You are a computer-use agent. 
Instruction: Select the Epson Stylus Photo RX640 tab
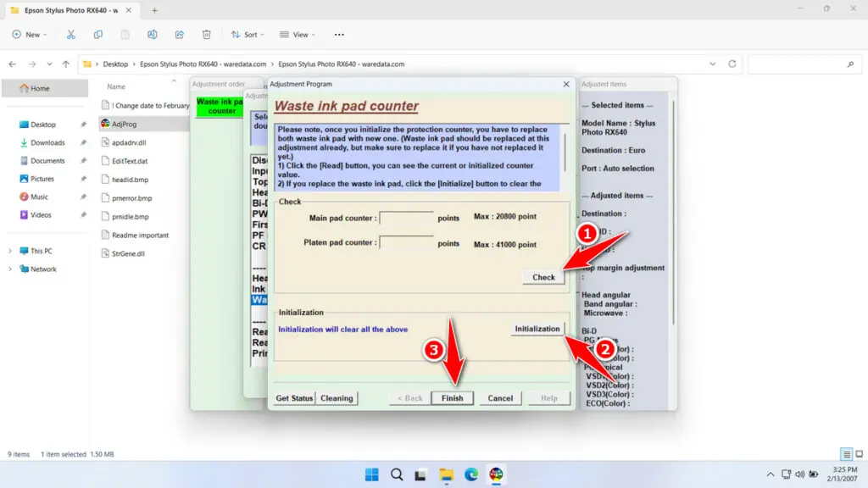tap(72, 12)
